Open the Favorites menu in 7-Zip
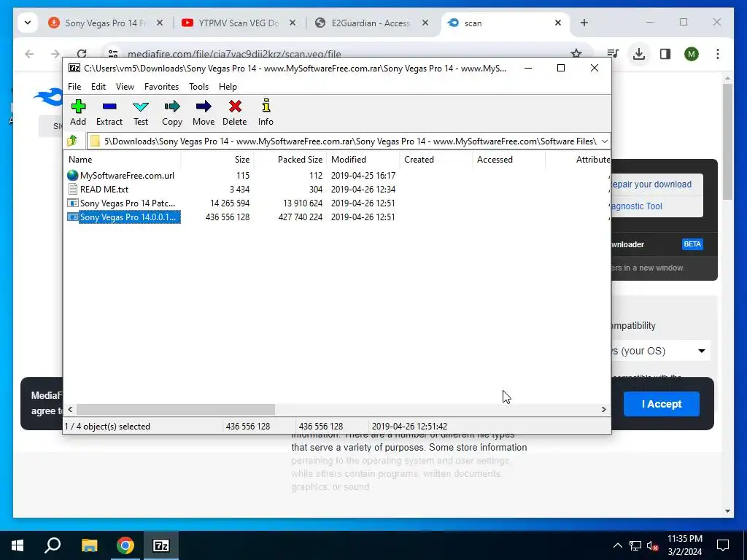Image resolution: width=747 pixels, height=560 pixels. [161, 87]
